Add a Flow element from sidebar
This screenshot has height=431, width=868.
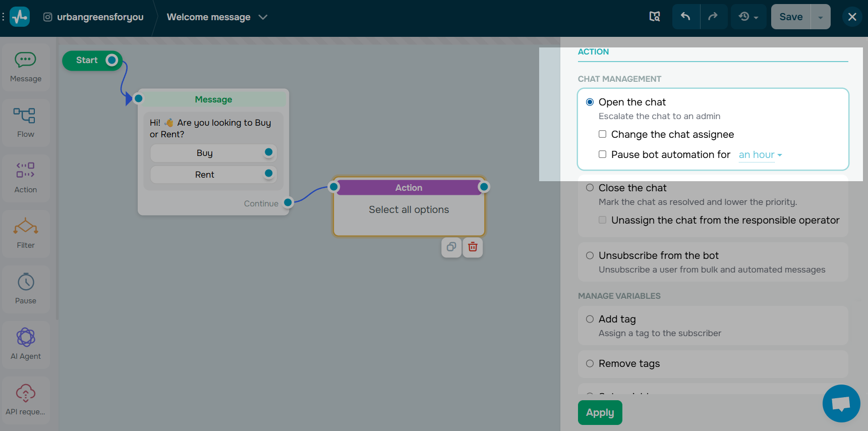click(26, 123)
